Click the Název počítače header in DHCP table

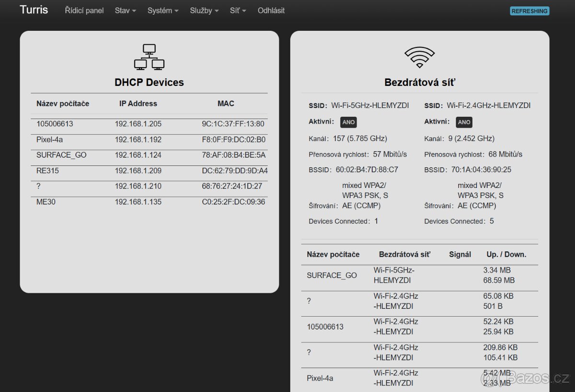point(63,103)
